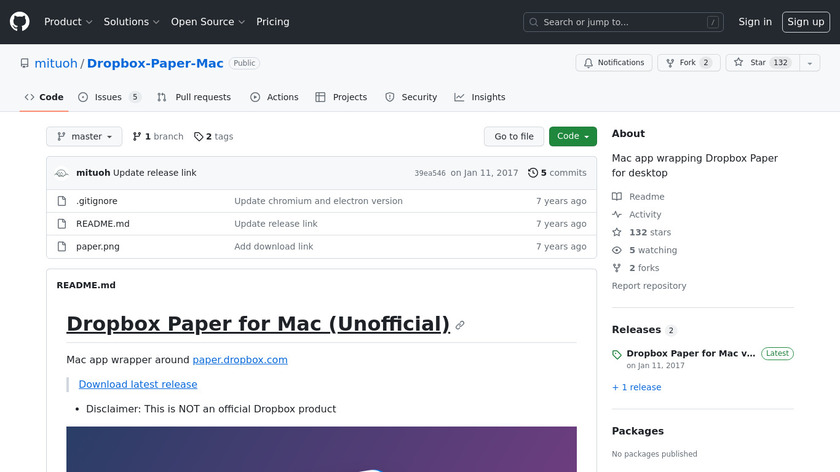Open the Solutions menu
The width and height of the screenshot is (840, 472).
(x=131, y=22)
